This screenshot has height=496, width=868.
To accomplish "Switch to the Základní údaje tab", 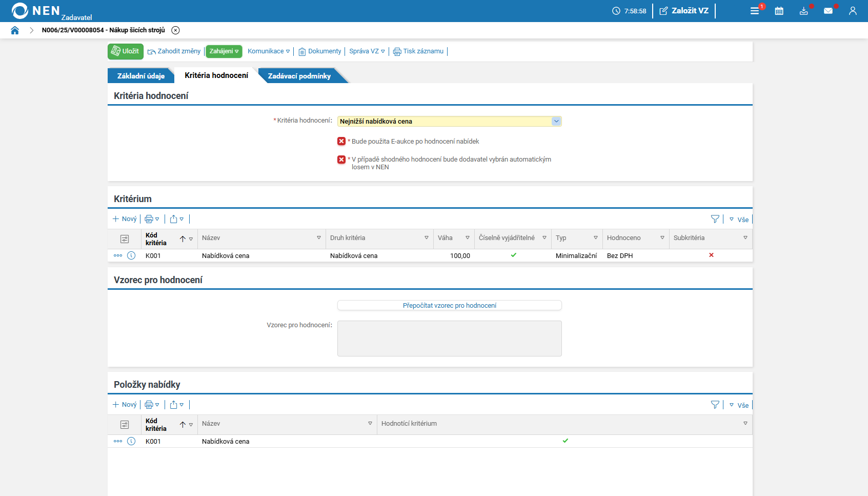I will (x=140, y=76).
